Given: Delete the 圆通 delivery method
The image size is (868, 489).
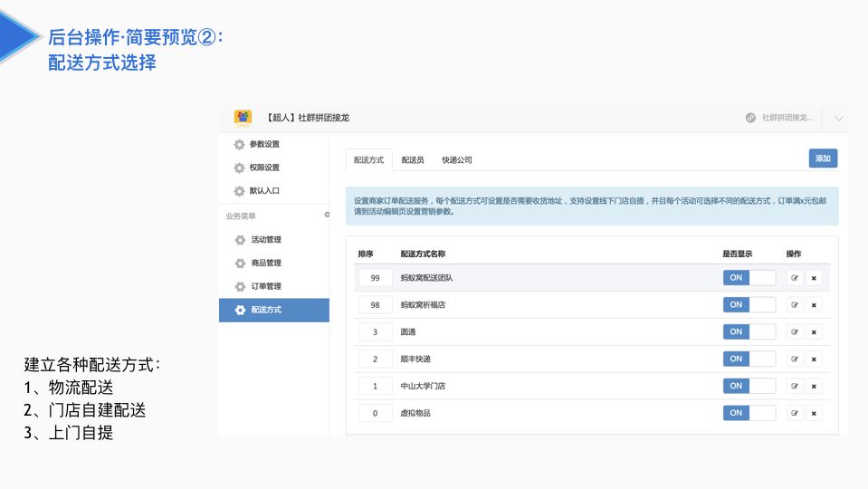Looking at the screenshot, I should tap(814, 332).
